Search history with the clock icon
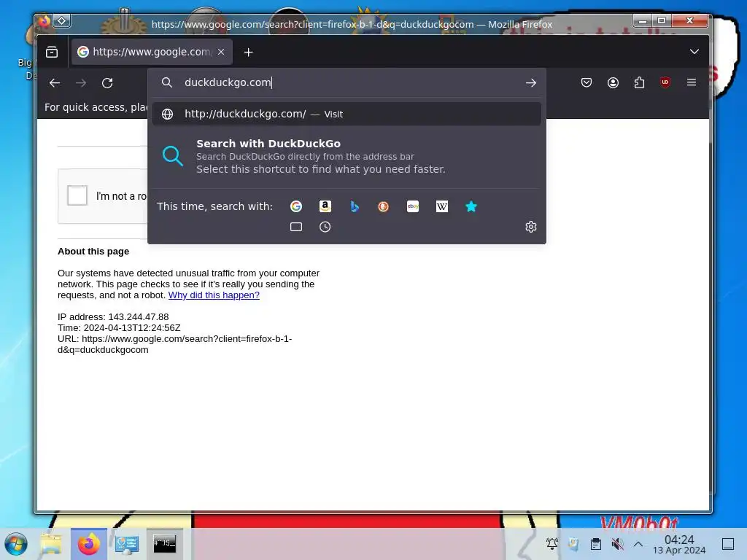This screenshot has height=560, width=747. click(x=325, y=227)
